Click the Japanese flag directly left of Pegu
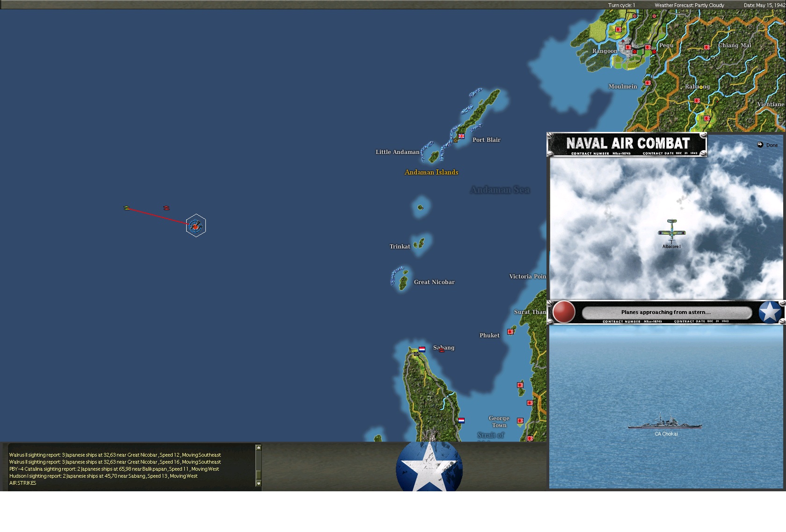The height and width of the screenshot is (532, 786). point(648,47)
